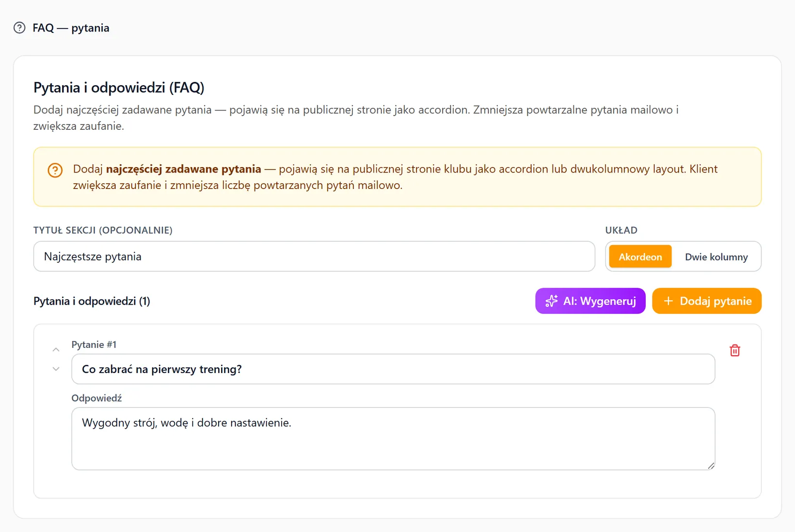The width and height of the screenshot is (795, 532).
Task: Click the AI: Wygeneruj button
Action: pos(590,301)
